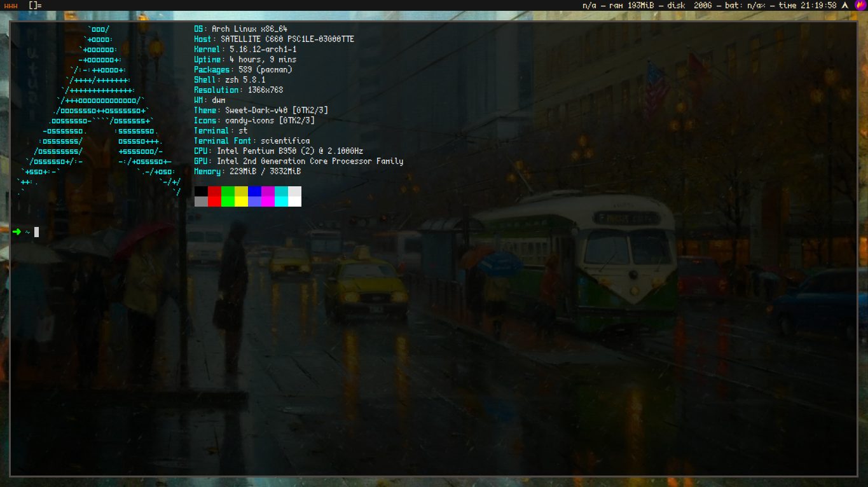Click the 'Host: SATELLITE C660' line
This screenshot has height=487, width=868.
(x=274, y=39)
